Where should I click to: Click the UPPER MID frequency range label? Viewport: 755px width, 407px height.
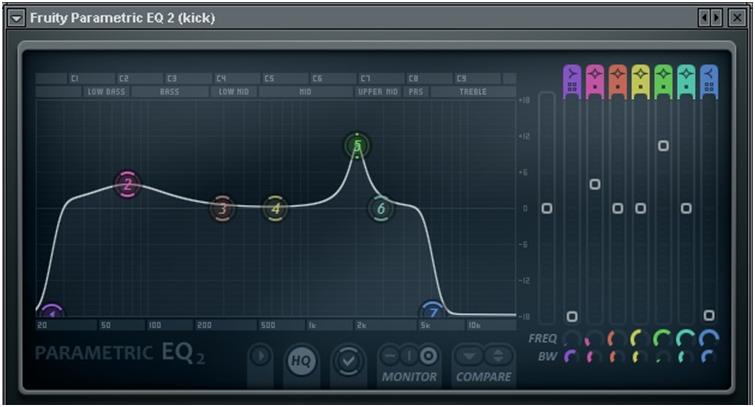377,91
